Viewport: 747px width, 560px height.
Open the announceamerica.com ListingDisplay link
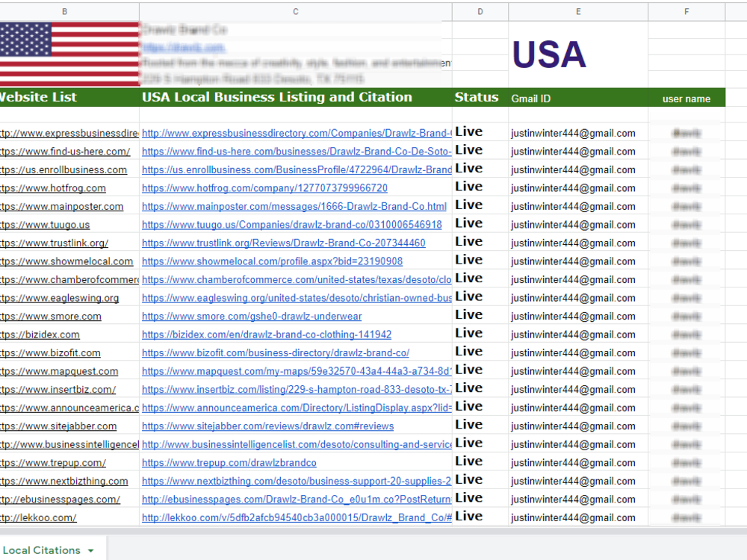(x=297, y=408)
